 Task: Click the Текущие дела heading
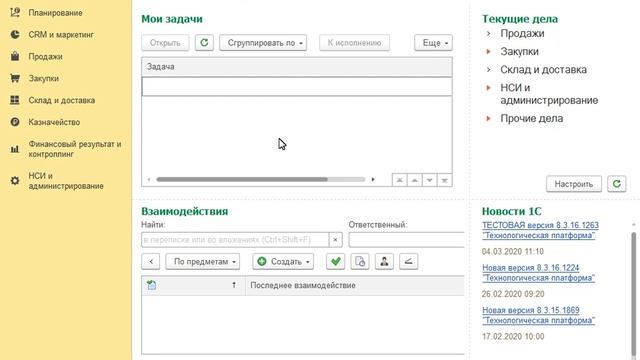(520, 19)
